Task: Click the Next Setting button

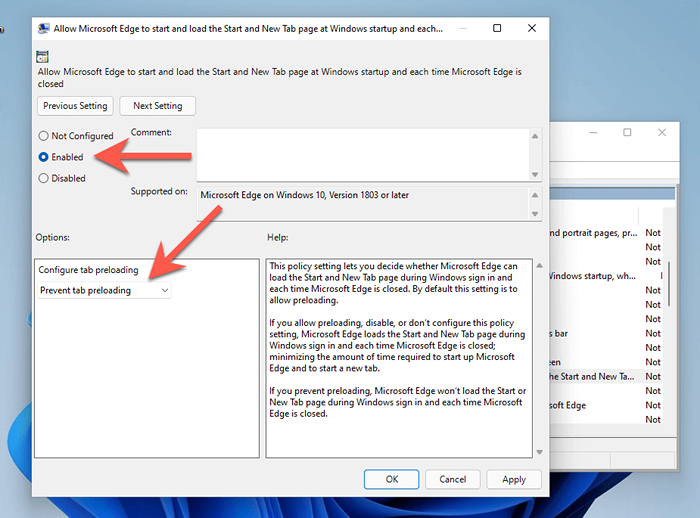Action: (158, 106)
